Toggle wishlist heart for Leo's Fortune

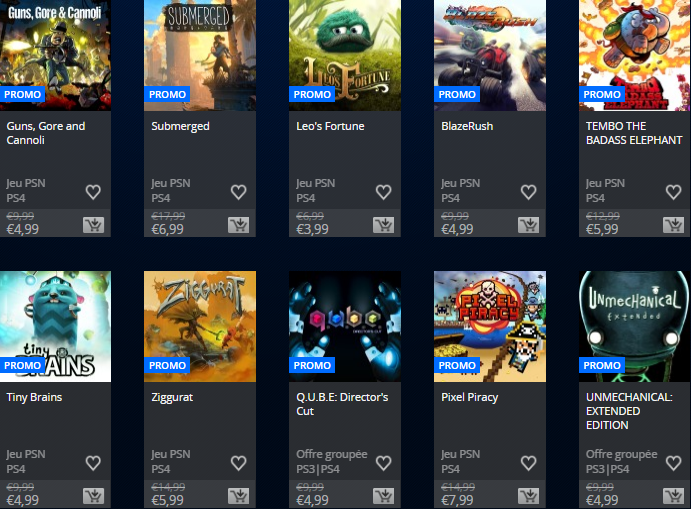point(383,192)
